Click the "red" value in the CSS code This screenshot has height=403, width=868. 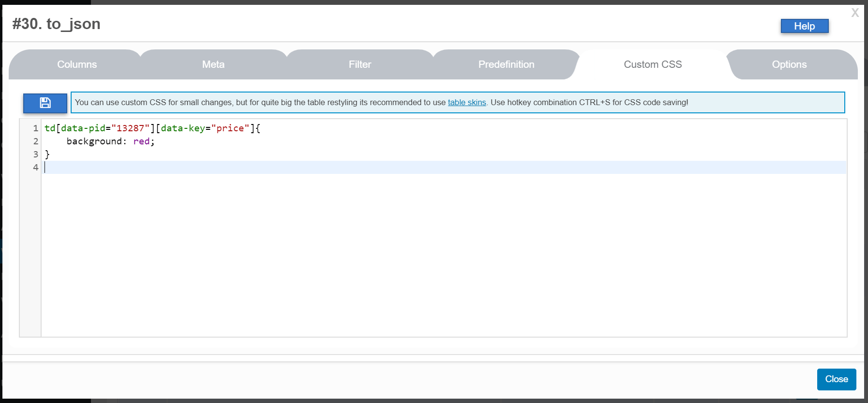point(141,141)
